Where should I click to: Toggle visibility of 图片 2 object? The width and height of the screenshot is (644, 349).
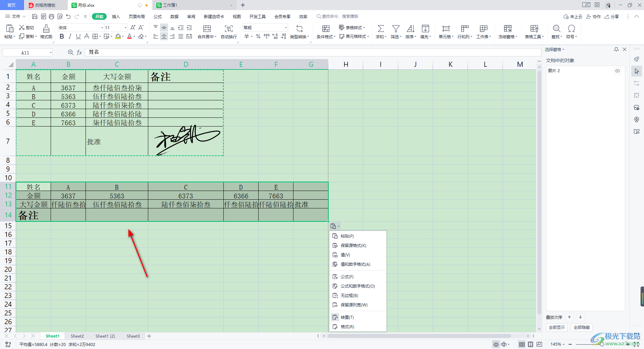click(x=618, y=71)
